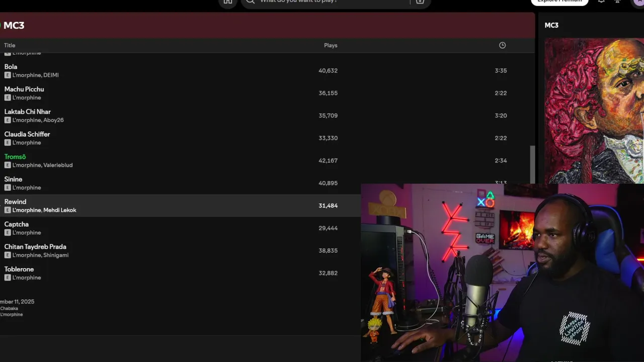This screenshot has height=362, width=644.
Task: Click the 33,330 play count
Action: (328, 138)
